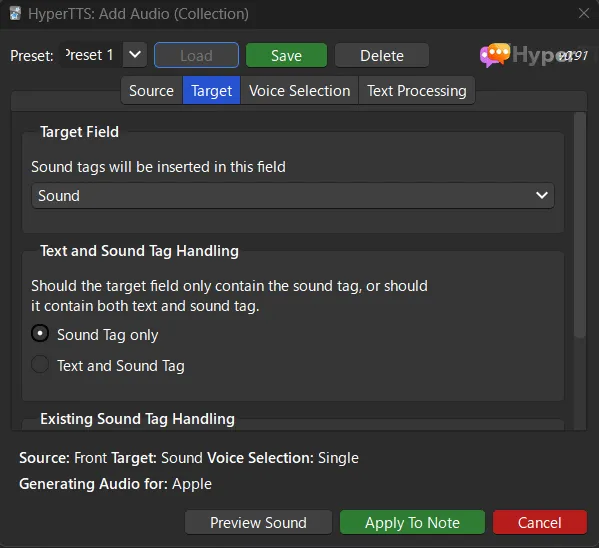
Task: Open the Preset dropdown arrow
Action: (x=135, y=55)
